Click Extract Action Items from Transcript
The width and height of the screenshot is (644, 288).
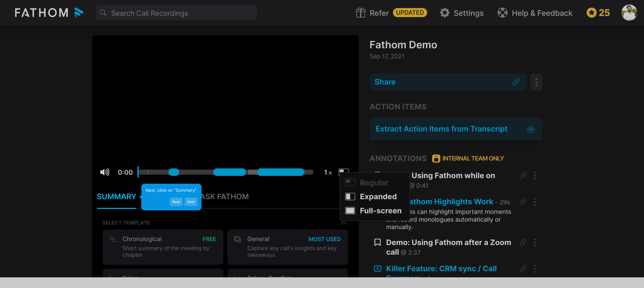pos(456,129)
